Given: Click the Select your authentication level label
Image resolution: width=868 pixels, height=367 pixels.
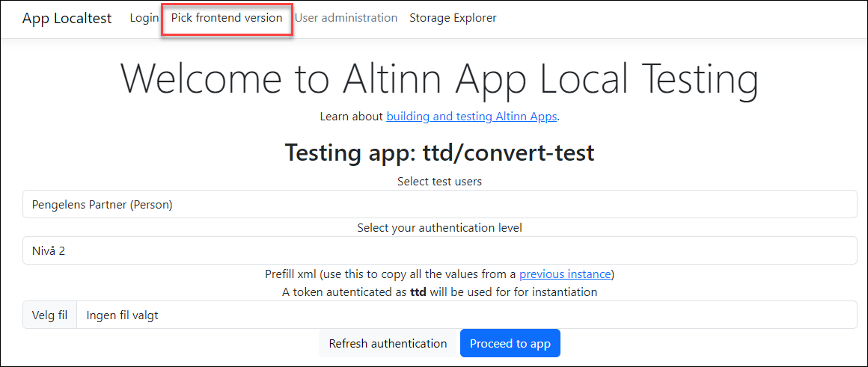Looking at the screenshot, I should click(x=439, y=228).
